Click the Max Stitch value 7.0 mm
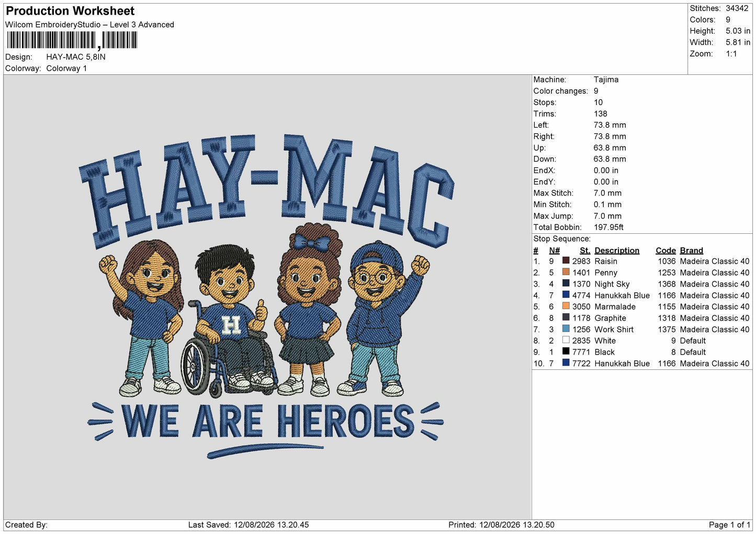Image resolution: width=756 pixels, height=534 pixels. [607, 193]
